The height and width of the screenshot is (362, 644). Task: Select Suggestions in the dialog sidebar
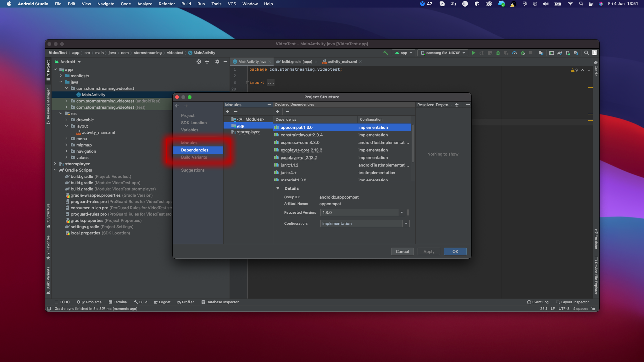(193, 170)
